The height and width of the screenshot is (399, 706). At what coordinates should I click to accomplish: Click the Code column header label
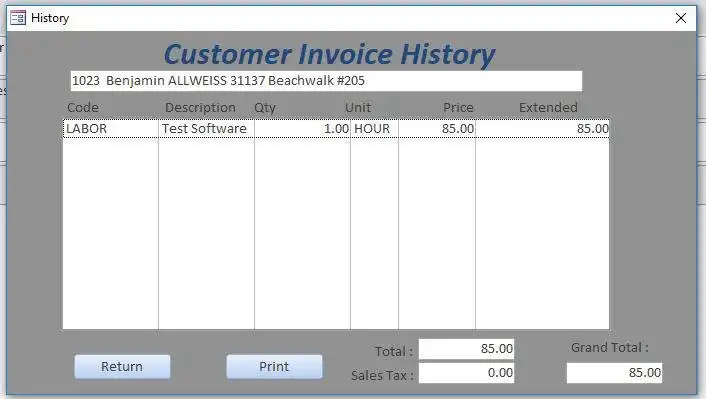click(x=83, y=108)
